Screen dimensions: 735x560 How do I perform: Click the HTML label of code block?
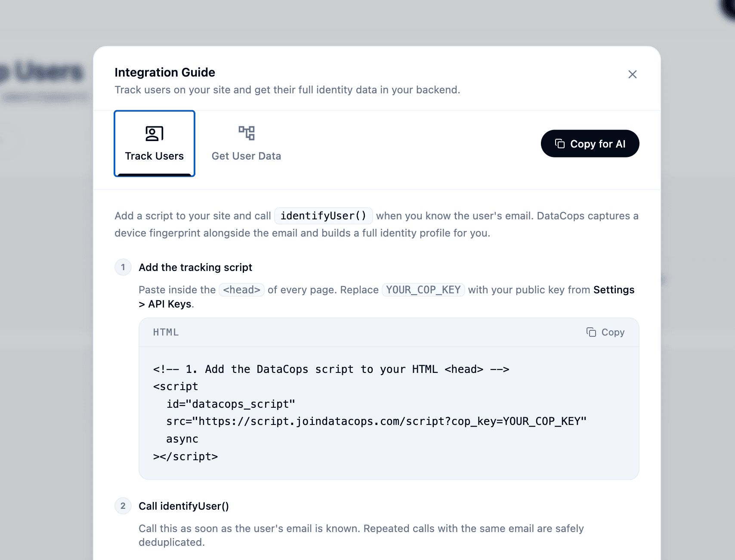pos(166,332)
